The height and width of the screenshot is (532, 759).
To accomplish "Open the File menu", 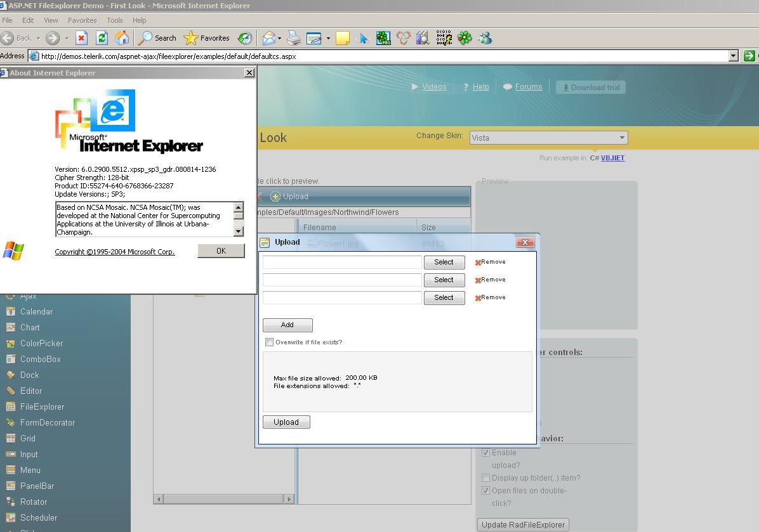I will (x=7, y=20).
